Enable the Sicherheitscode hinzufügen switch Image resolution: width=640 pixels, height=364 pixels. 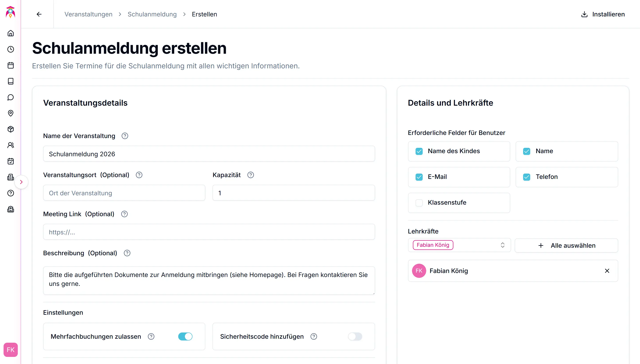(355, 336)
